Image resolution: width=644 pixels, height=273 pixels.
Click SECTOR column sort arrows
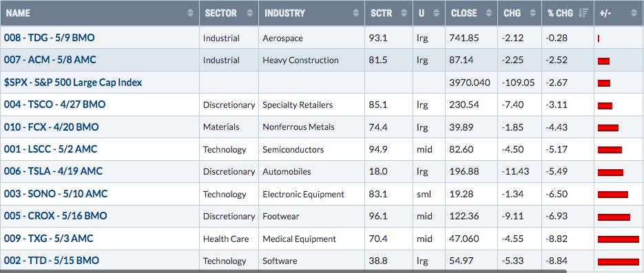[x=250, y=13]
